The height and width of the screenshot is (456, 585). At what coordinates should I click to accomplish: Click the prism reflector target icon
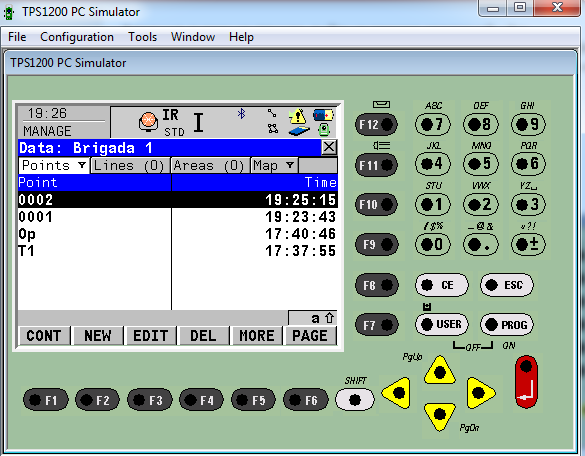(x=148, y=121)
